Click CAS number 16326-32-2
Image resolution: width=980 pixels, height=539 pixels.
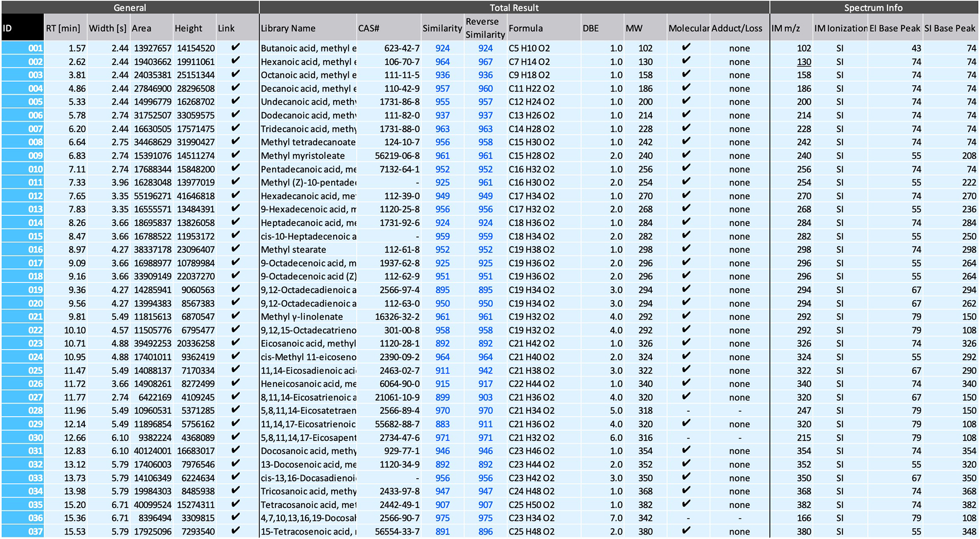tap(397, 317)
